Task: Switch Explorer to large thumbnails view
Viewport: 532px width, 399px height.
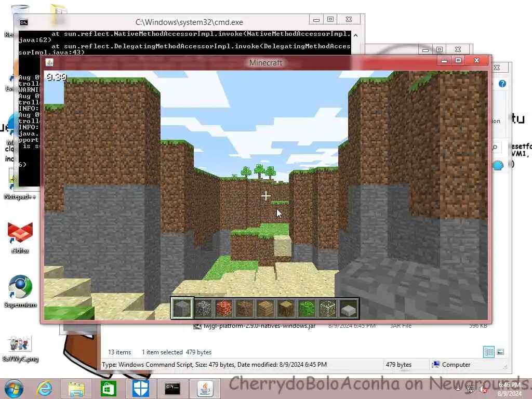Action: click(500, 352)
